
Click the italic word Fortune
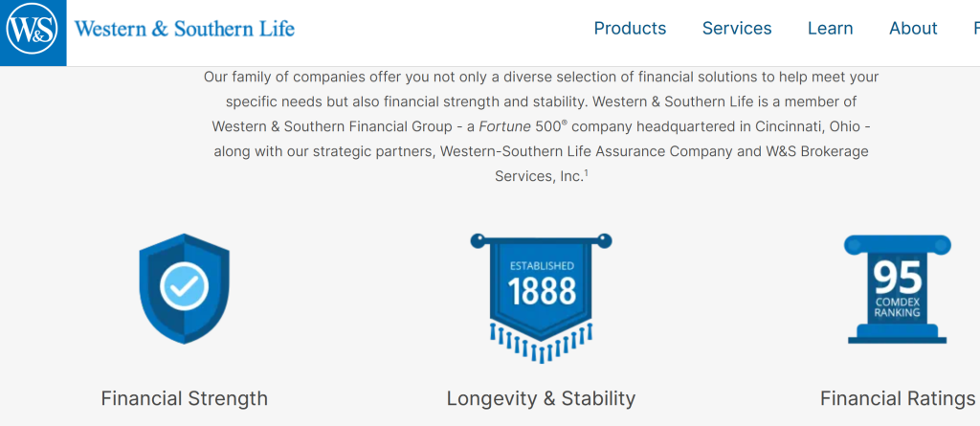point(505,126)
